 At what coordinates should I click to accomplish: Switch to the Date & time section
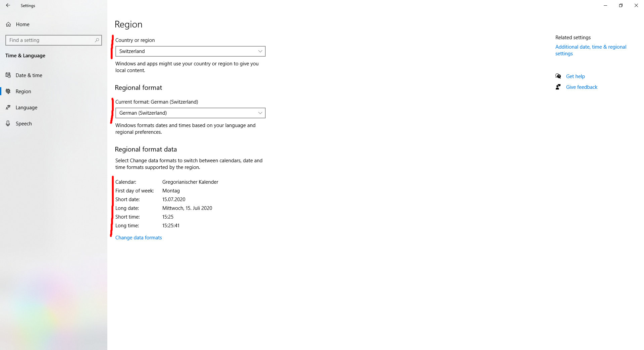pyautogui.click(x=29, y=75)
